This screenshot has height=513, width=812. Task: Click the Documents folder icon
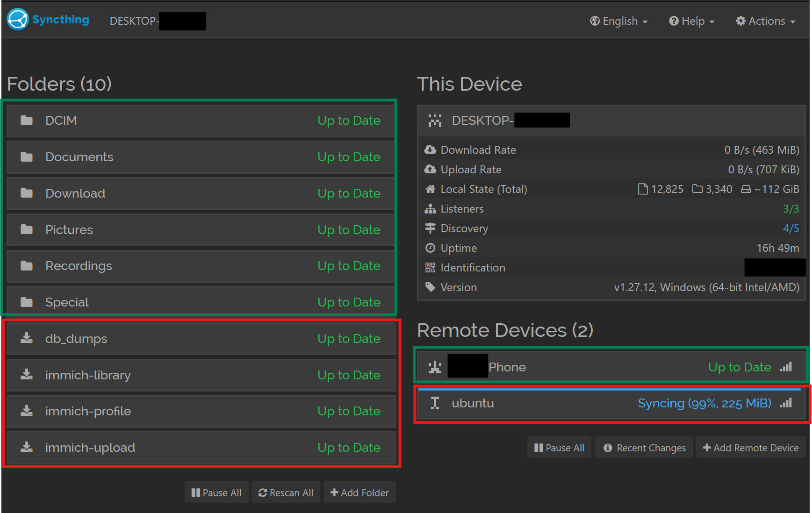tap(27, 157)
